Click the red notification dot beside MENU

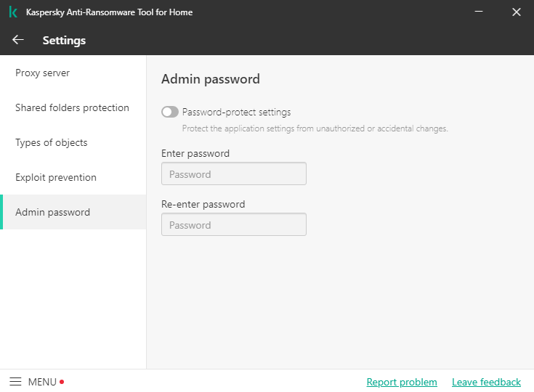(x=62, y=382)
